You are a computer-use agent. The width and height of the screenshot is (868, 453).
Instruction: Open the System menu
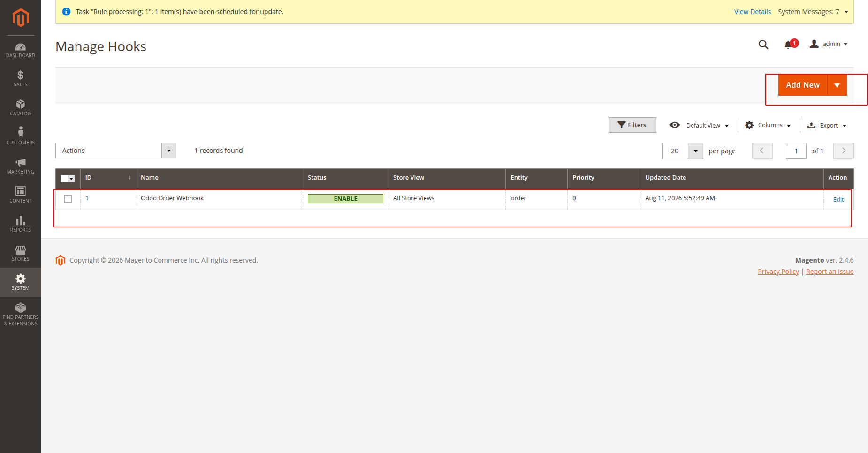tap(21, 282)
